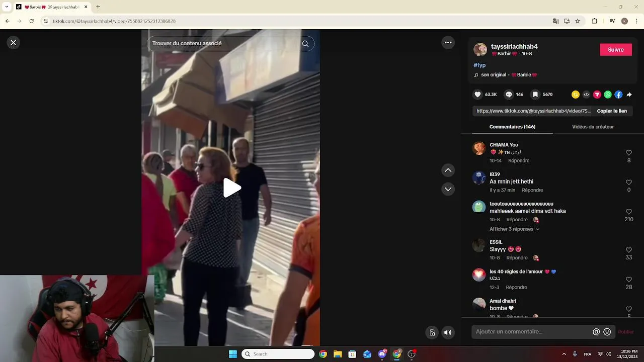Follow tayssirlachhab4 with Suivre button

[616, 50]
